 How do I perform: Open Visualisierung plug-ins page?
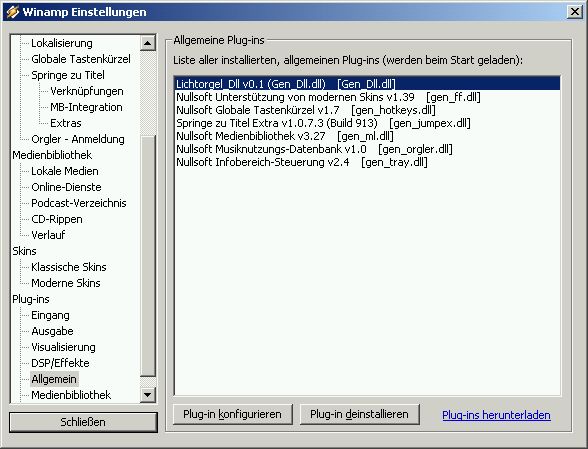pos(63,347)
